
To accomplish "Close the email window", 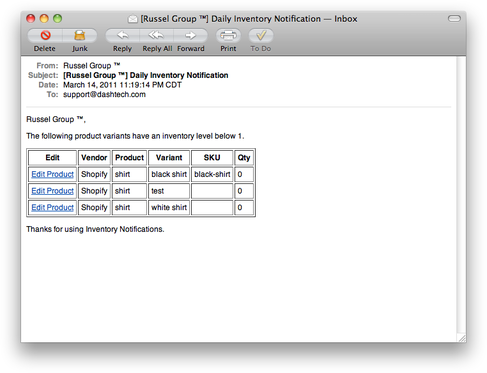I will (31, 18).
